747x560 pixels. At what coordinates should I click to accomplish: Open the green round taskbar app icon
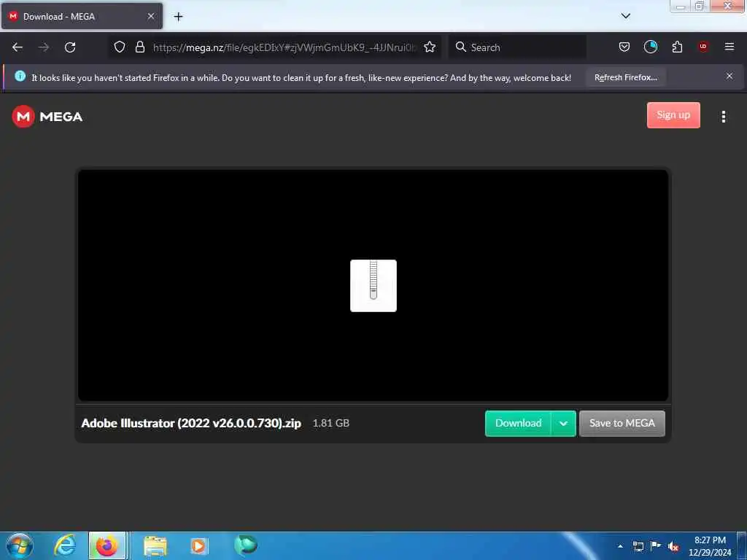(246, 545)
